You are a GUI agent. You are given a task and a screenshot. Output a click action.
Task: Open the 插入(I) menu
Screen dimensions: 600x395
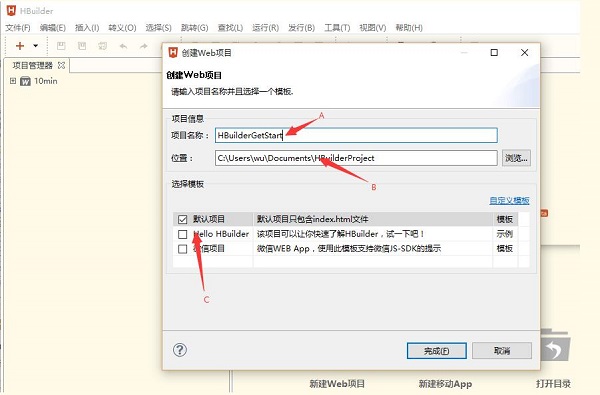coord(87,28)
